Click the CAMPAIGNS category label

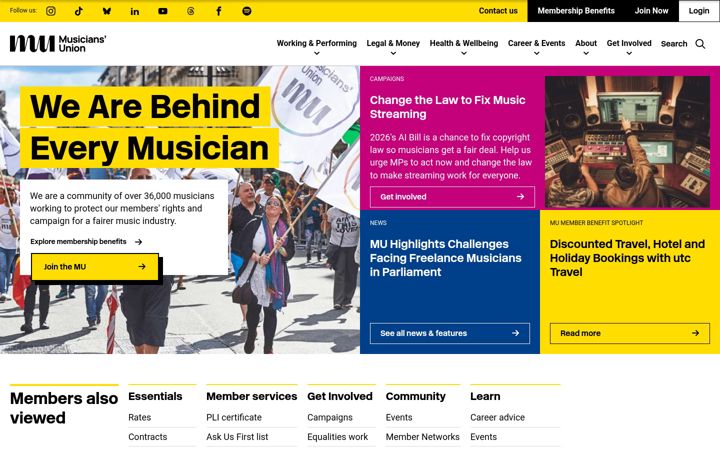click(387, 79)
